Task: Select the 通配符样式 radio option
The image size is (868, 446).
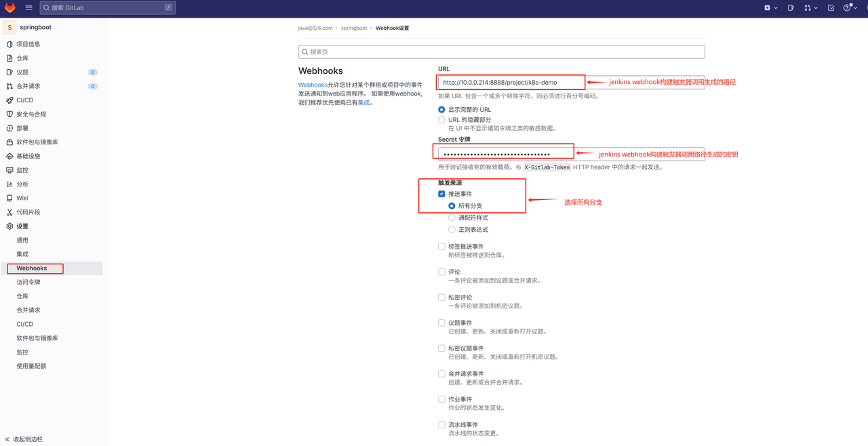Action: pyautogui.click(x=452, y=218)
